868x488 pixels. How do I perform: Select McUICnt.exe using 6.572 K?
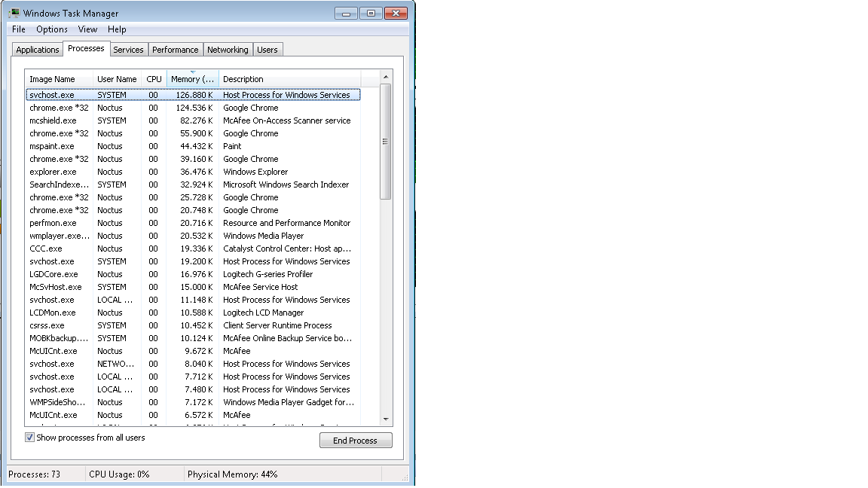point(193,415)
